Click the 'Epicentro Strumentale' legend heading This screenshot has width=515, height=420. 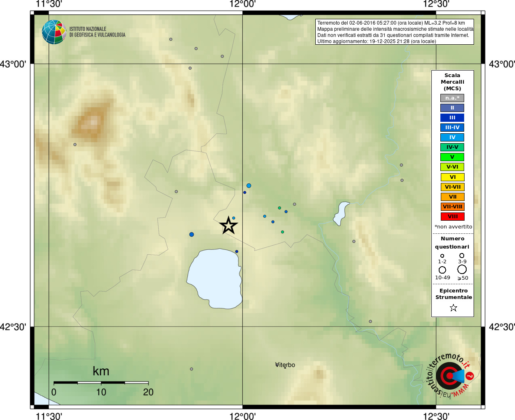coord(453,294)
